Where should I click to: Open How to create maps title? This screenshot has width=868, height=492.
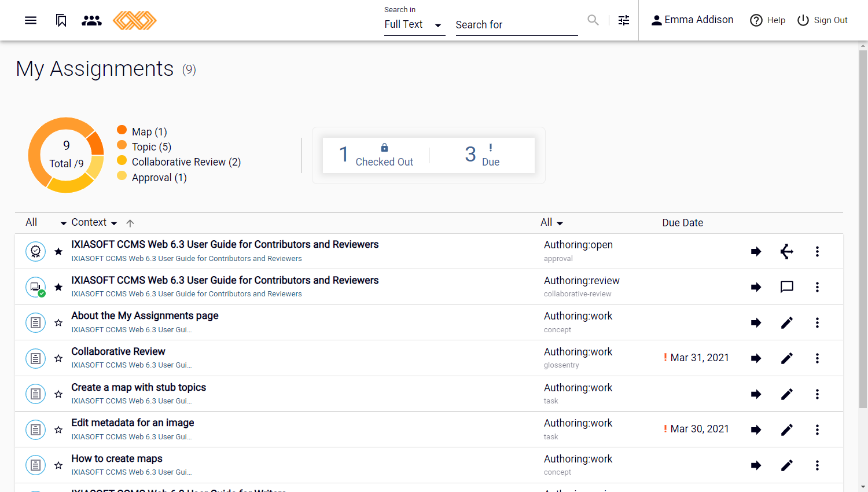pos(117,458)
